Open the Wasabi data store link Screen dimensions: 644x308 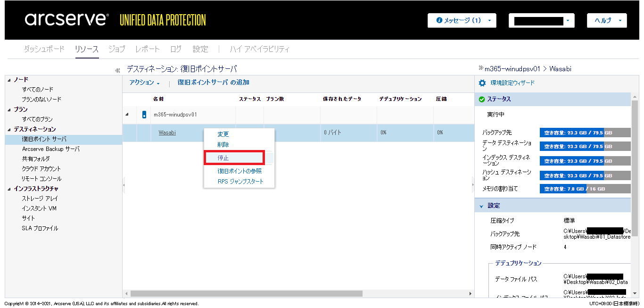[x=167, y=133]
